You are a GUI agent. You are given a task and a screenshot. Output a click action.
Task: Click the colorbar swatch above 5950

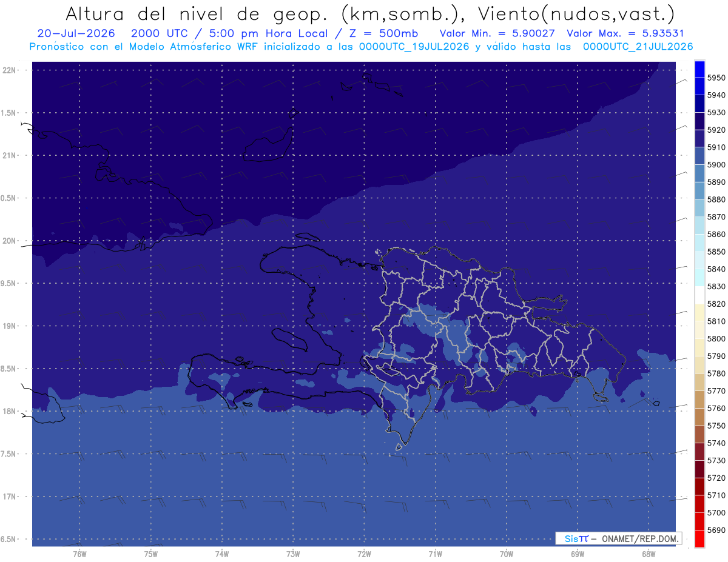point(699,69)
